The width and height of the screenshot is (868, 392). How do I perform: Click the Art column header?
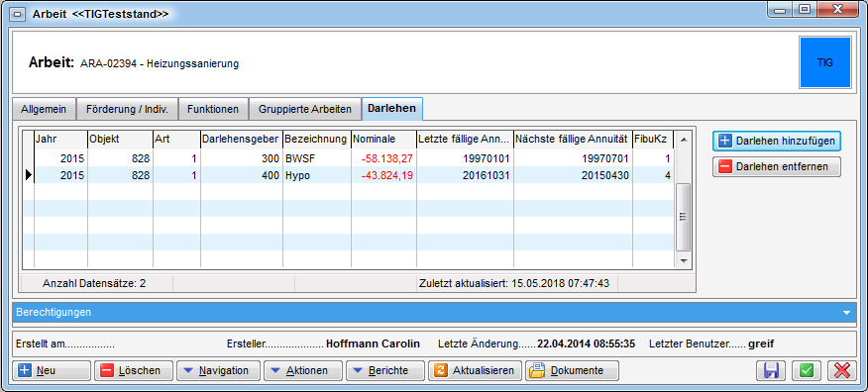176,141
